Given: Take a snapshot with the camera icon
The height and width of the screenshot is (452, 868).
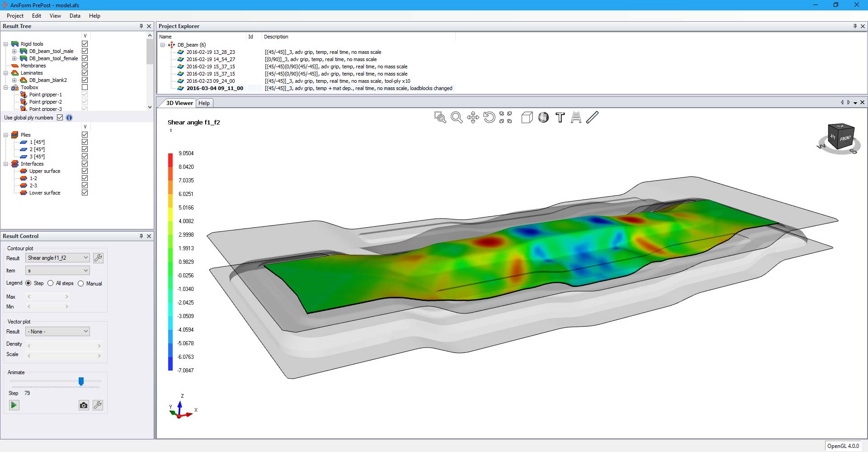Looking at the screenshot, I should tap(84, 405).
